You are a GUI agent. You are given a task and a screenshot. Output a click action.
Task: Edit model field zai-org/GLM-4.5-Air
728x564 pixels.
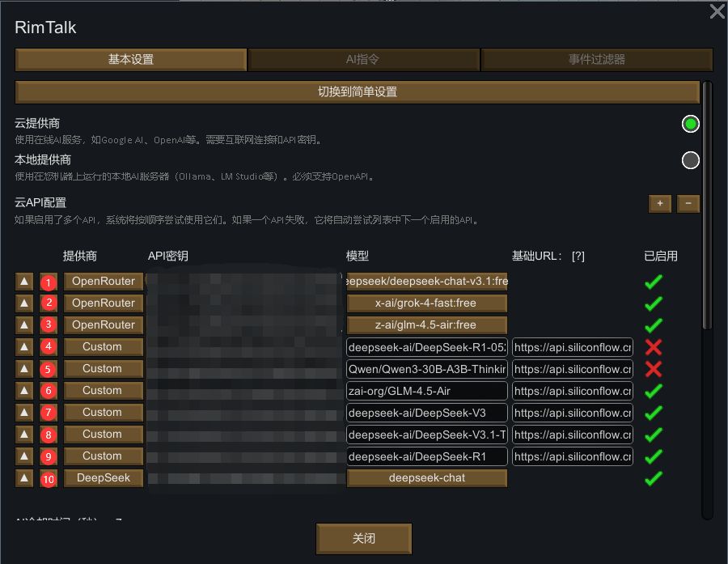click(x=426, y=391)
